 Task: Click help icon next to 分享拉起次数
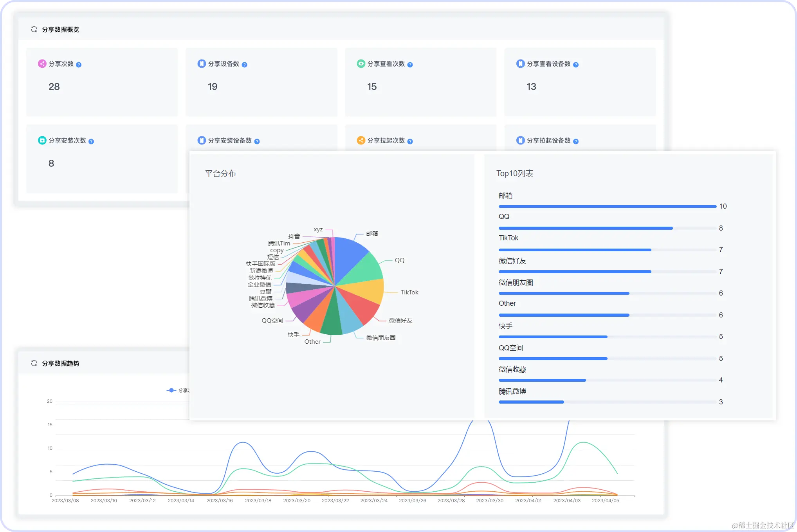pyautogui.click(x=410, y=141)
